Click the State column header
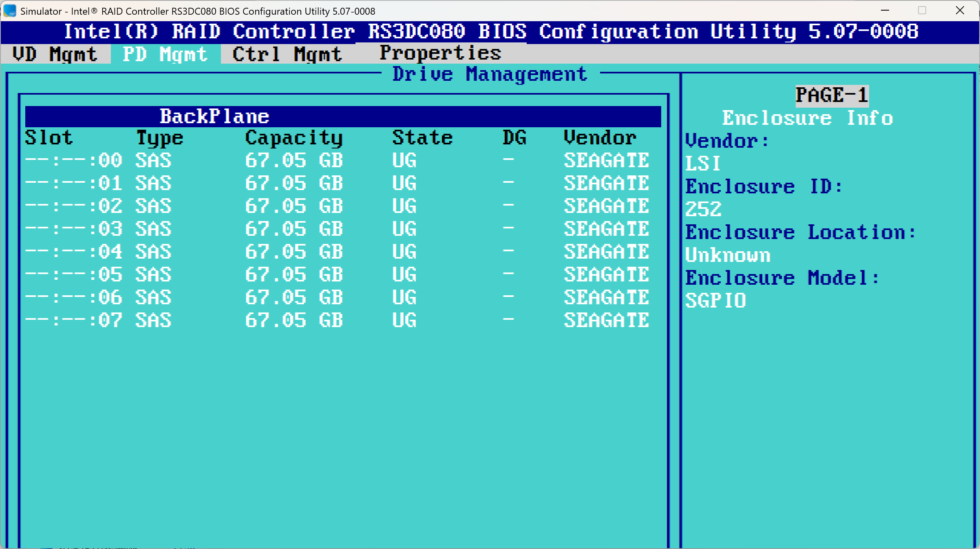 pos(422,138)
